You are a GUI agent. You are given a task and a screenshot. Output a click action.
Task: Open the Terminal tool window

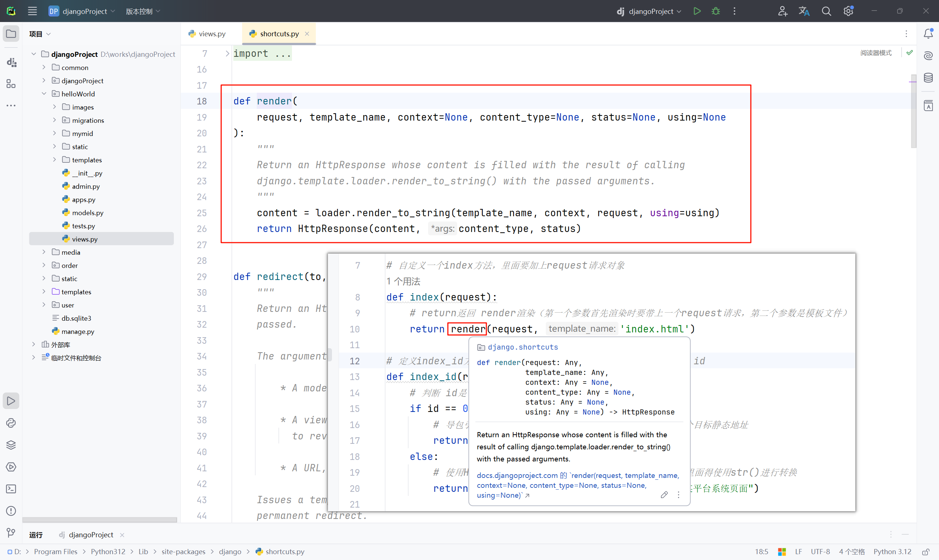click(x=11, y=489)
